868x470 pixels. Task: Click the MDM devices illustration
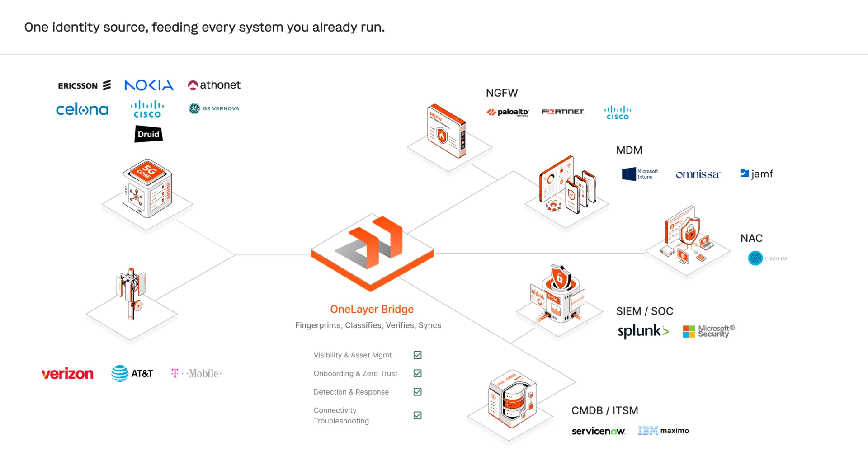(567, 185)
